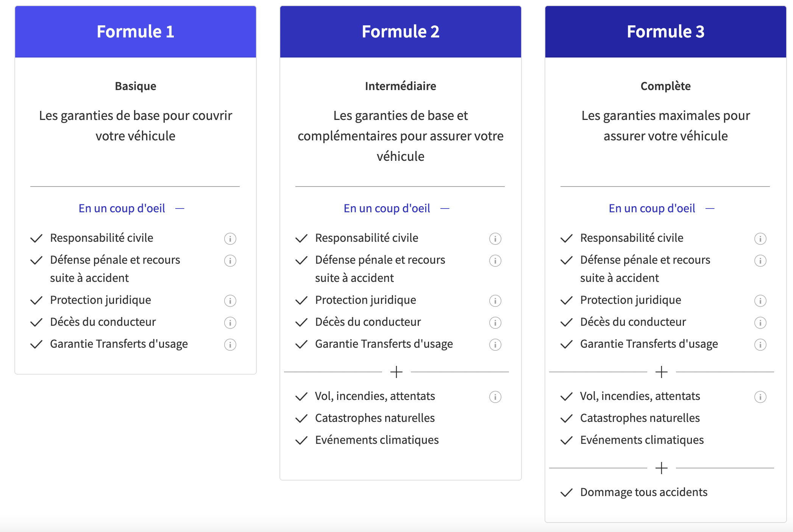Image resolution: width=793 pixels, height=532 pixels.
Task: Show info for Vol, incendies, attentats in Formule 3
Action: (x=760, y=397)
